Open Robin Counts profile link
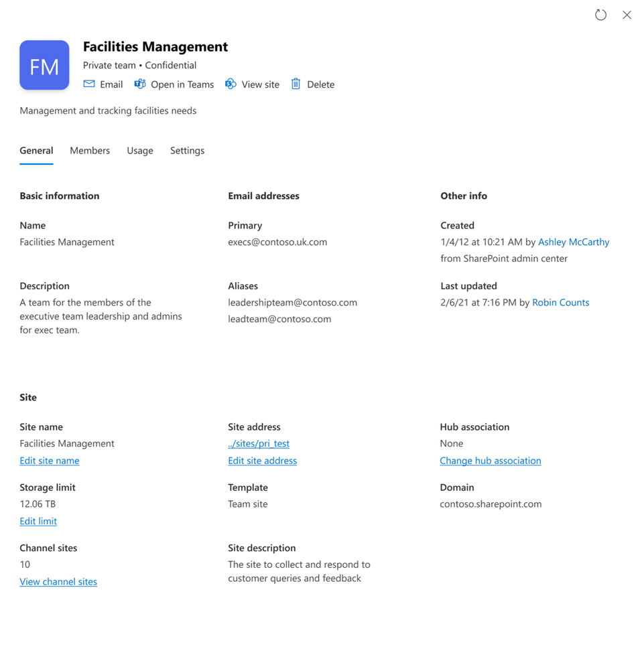 click(x=560, y=303)
